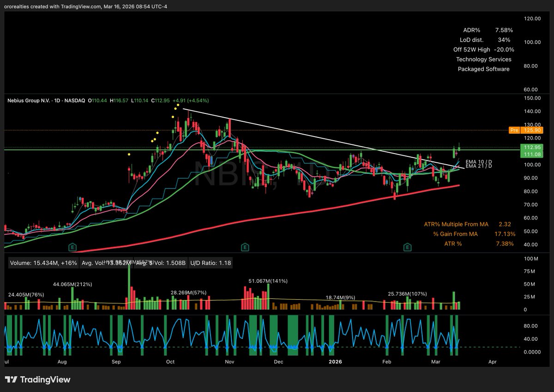Click ATR% Multiple From MA 2.32
This screenshot has width=554, height=392.
click(468, 224)
